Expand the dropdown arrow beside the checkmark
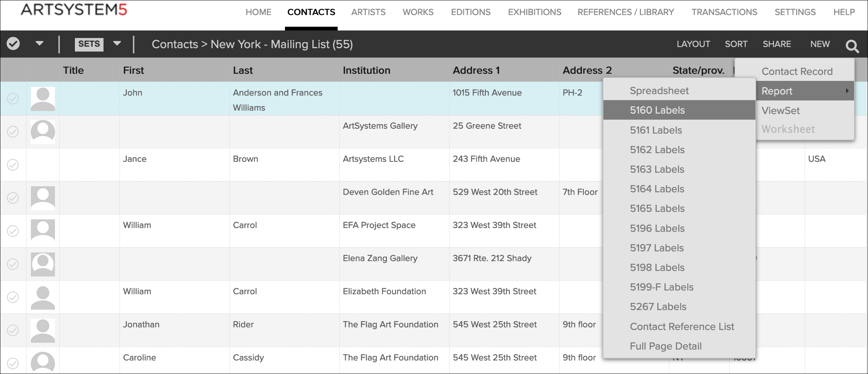This screenshot has width=868, height=374. pos(39,44)
